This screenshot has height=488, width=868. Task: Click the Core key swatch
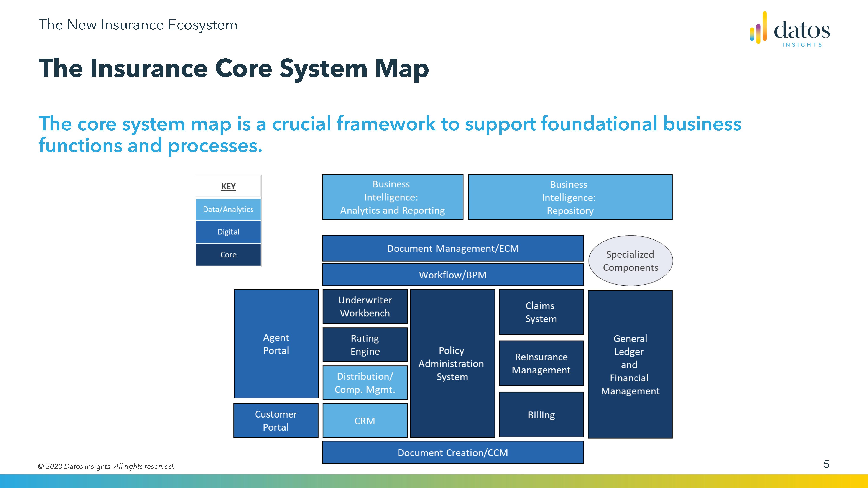click(228, 255)
